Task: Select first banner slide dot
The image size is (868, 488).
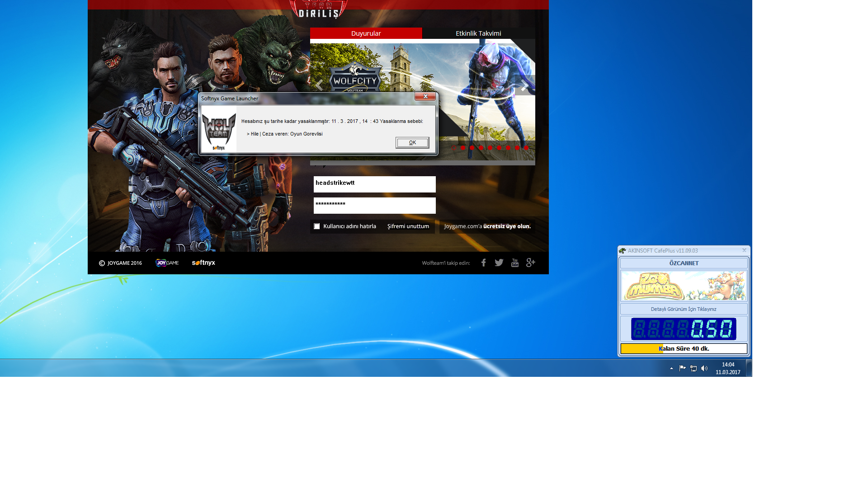Action: pyautogui.click(x=454, y=148)
